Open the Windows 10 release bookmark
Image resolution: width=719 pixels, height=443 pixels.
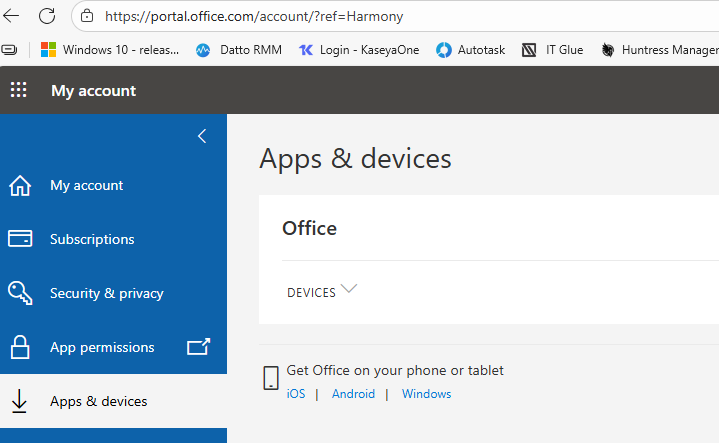110,50
